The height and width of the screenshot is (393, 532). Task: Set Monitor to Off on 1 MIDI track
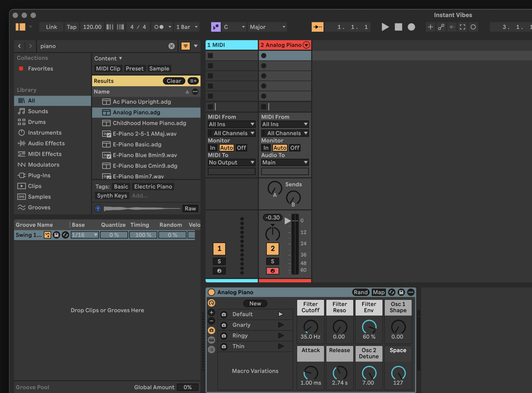(241, 148)
